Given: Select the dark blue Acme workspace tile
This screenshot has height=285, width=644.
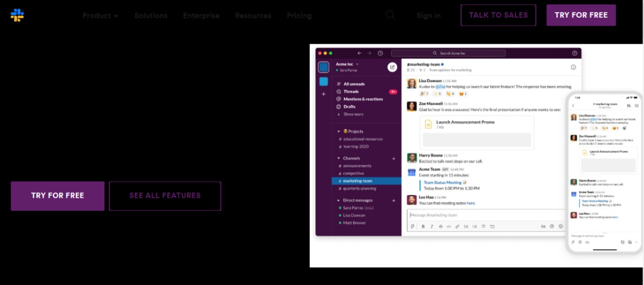Looking at the screenshot, I should (x=323, y=67).
